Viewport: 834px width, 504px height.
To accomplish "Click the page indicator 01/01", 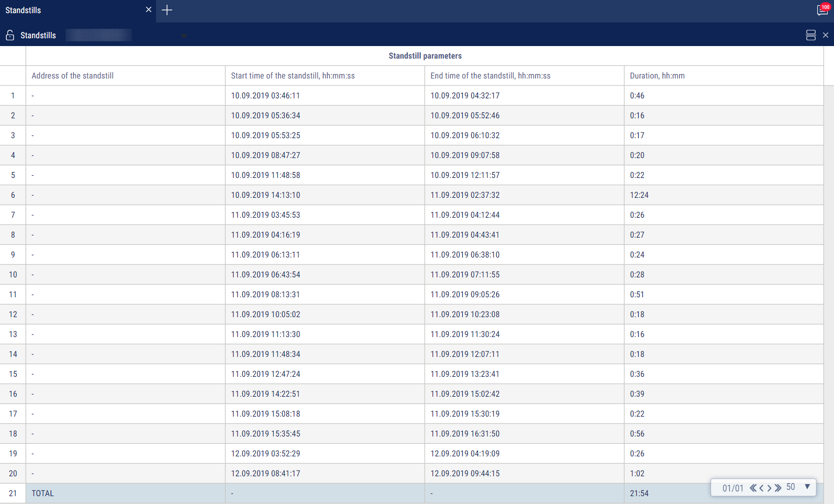I will 733,488.
